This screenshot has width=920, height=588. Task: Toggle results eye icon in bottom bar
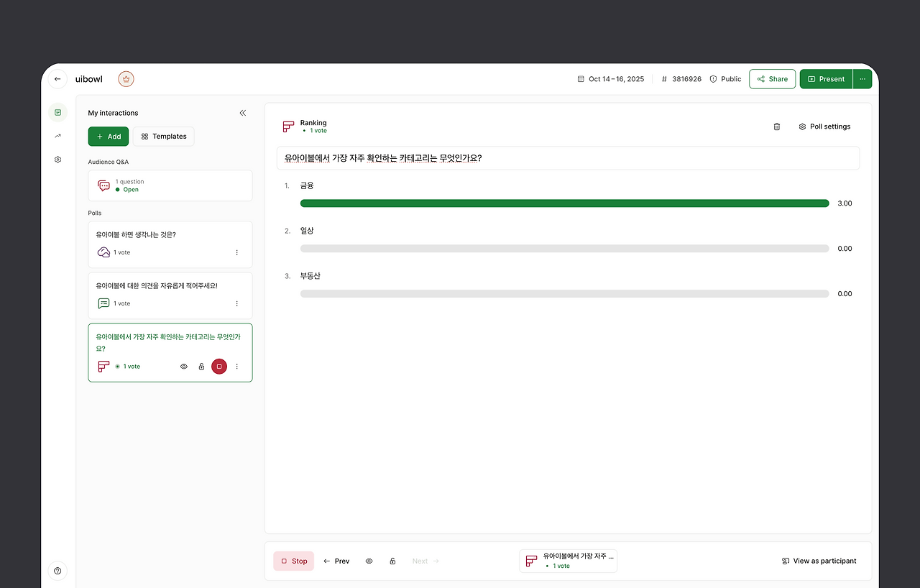coord(369,561)
